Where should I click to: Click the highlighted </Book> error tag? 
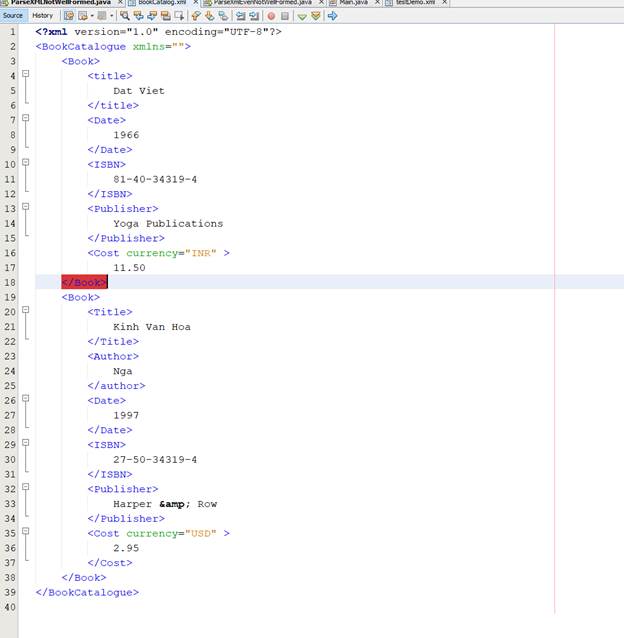click(x=84, y=282)
